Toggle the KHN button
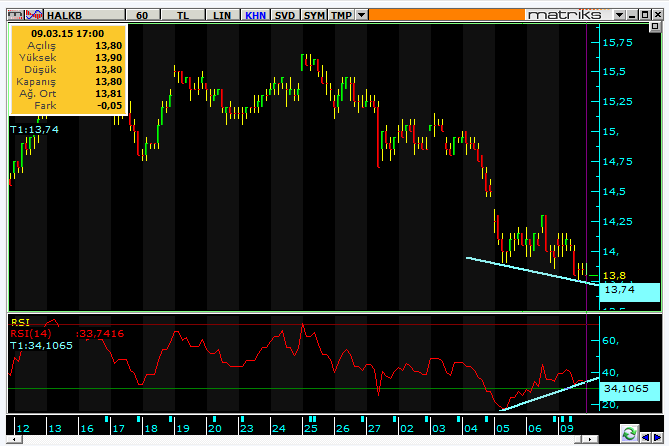This screenshot has height=446, width=669. click(255, 15)
